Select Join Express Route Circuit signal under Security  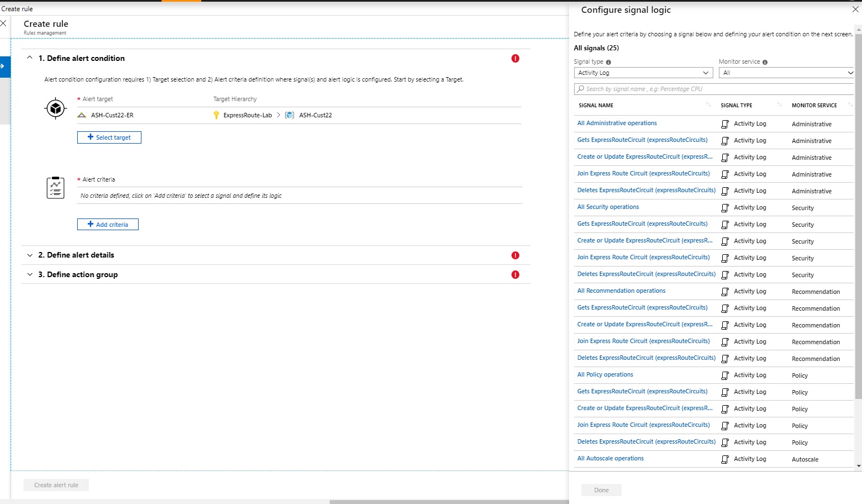643,257
